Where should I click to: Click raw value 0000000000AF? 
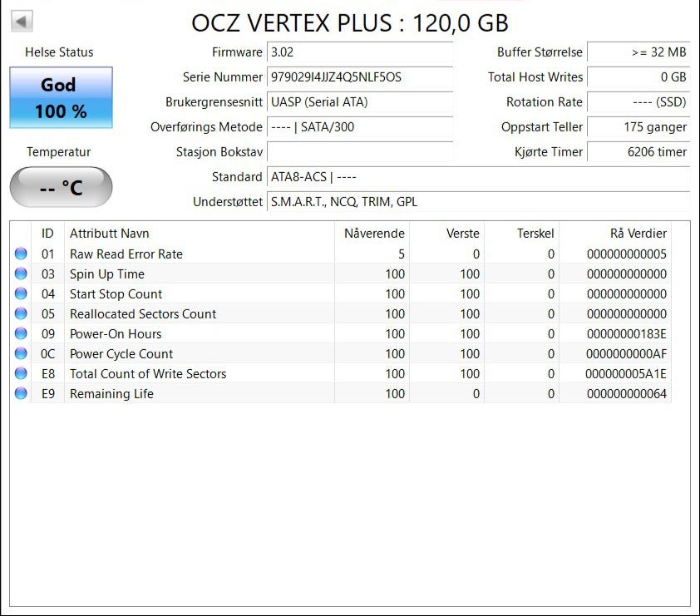click(x=626, y=354)
